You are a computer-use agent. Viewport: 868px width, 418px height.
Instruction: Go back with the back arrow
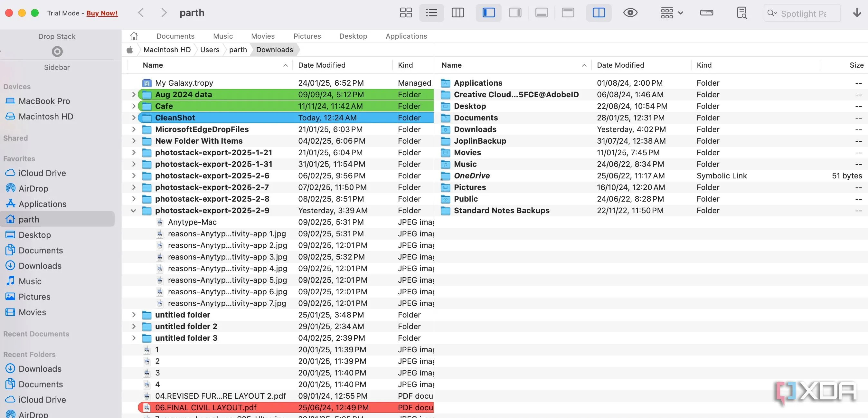tap(141, 13)
